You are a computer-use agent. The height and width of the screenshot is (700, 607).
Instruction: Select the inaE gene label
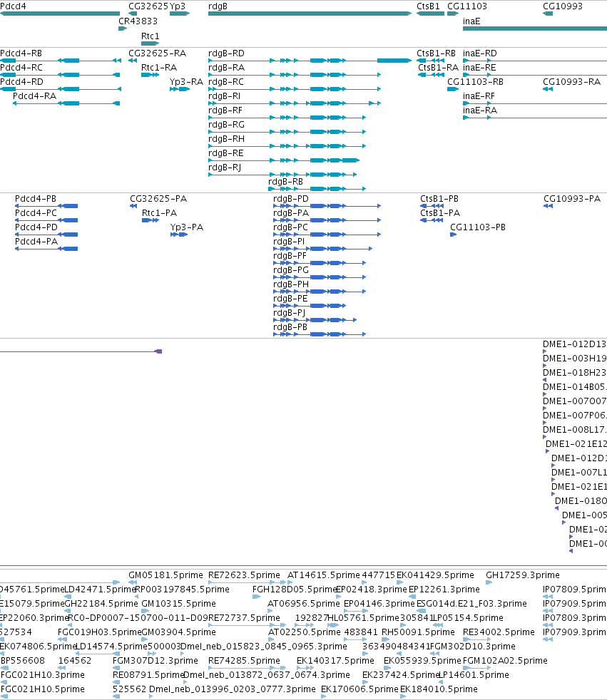click(x=471, y=21)
